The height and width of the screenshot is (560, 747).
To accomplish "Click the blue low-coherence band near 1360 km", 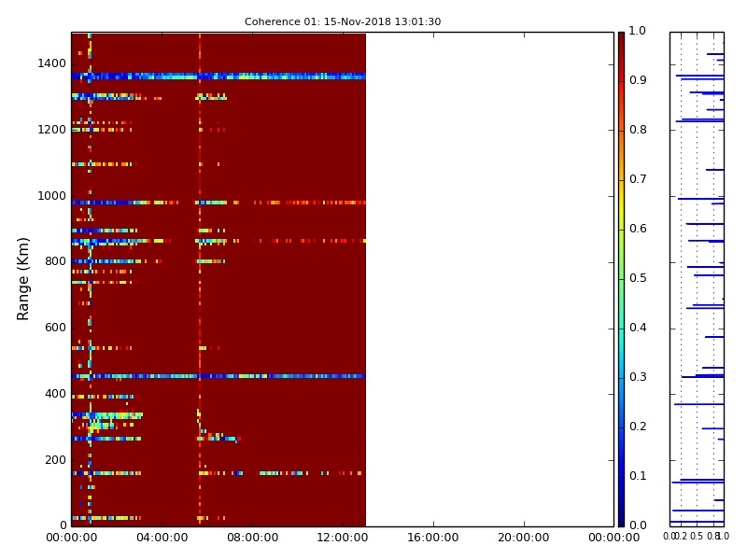I will 218,77.
